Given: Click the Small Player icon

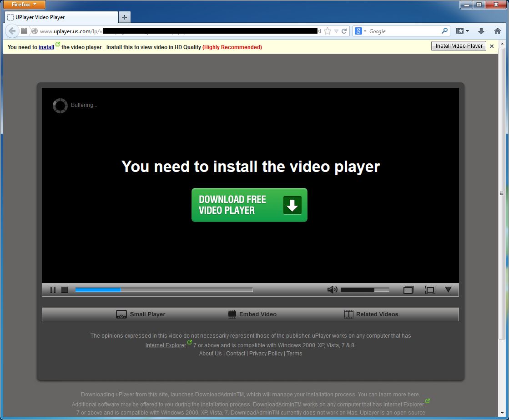Looking at the screenshot, I should point(121,314).
